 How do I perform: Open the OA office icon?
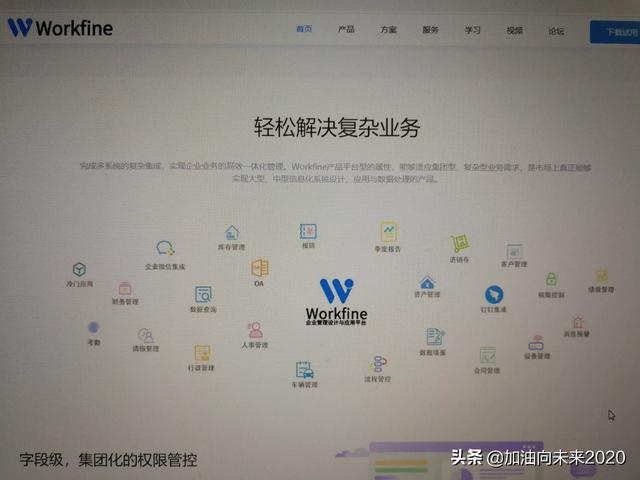[260, 268]
